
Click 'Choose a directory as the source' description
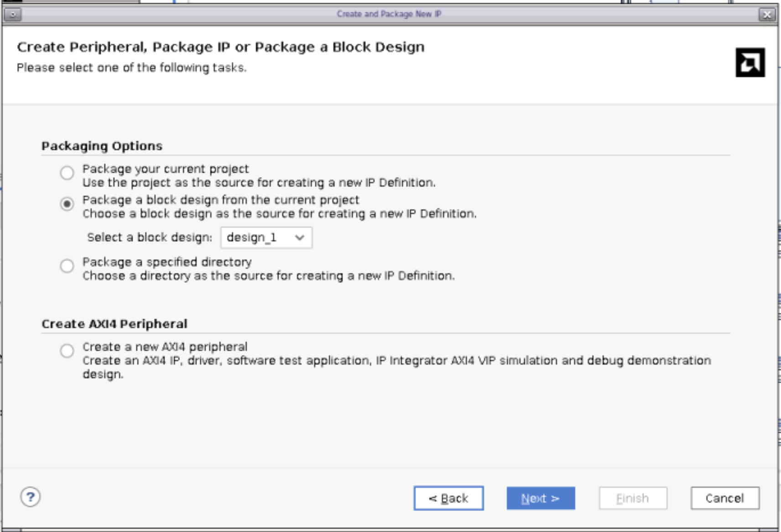point(268,276)
